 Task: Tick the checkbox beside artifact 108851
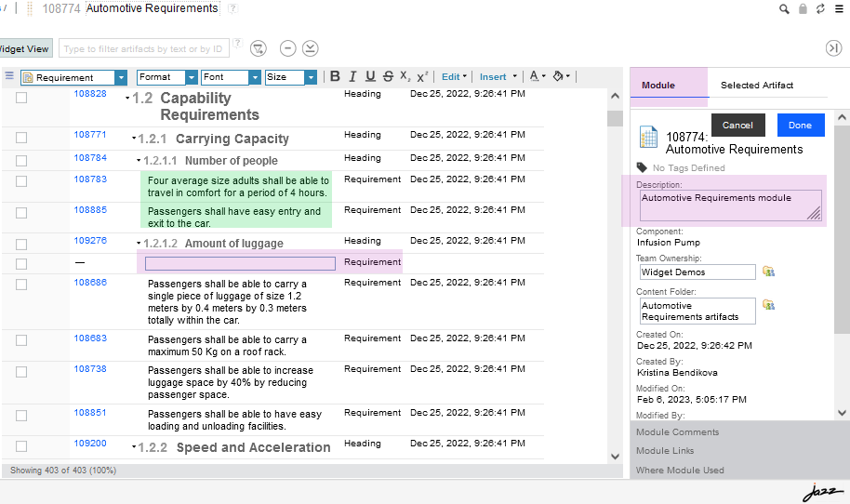click(21, 414)
